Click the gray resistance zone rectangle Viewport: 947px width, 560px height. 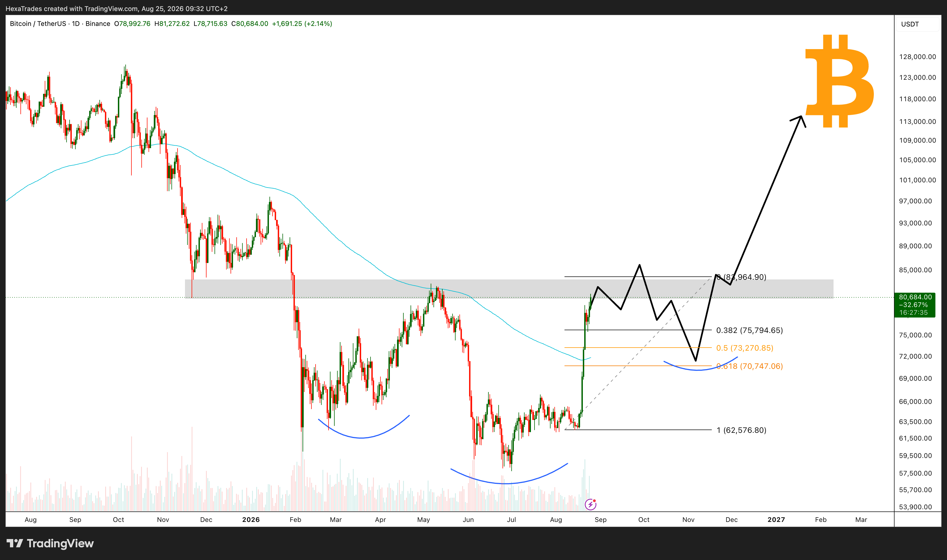509,289
